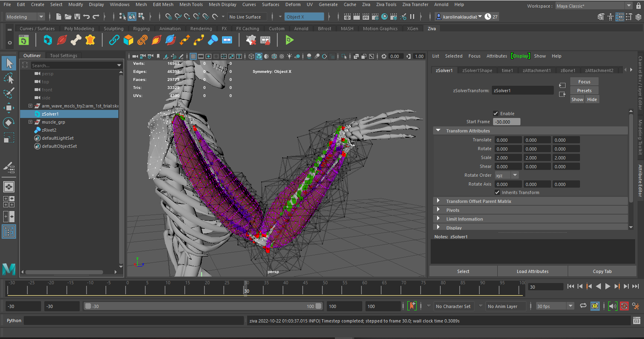Image resolution: width=644 pixels, height=339 pixels.
Task: Toggle the Enable checkbox for zSolver1
Action: [496, 114]
